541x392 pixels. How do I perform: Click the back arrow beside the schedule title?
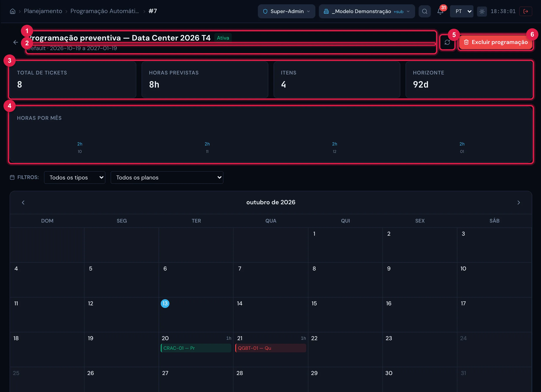(16, 42)
